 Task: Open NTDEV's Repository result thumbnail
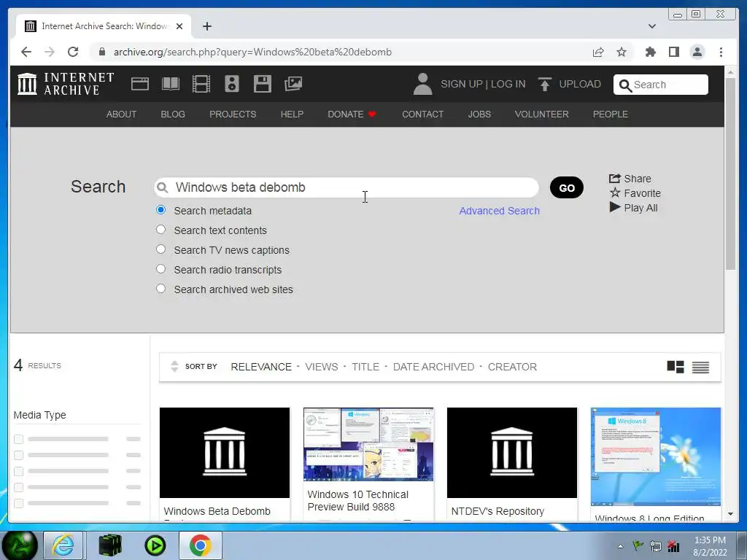click(511, 452)
